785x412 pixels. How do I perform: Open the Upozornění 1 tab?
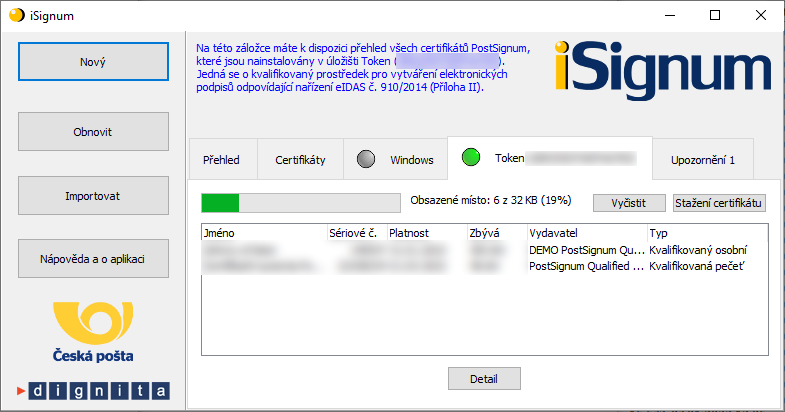point(703,160)
